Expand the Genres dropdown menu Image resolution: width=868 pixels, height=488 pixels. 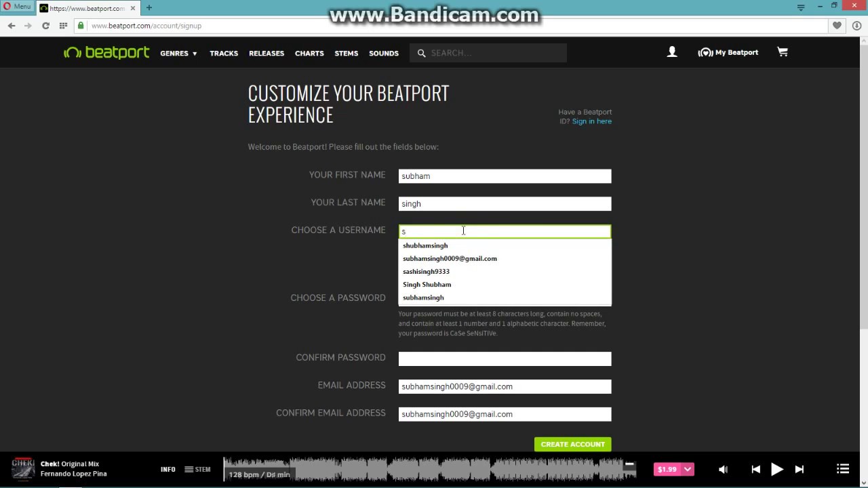point(178,54)
